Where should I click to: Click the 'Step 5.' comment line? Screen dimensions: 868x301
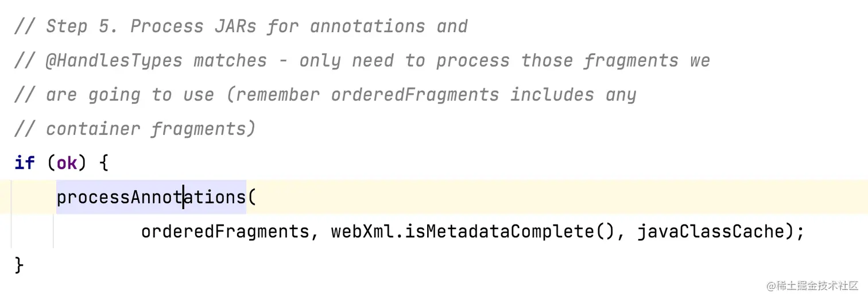pos(241,26)
